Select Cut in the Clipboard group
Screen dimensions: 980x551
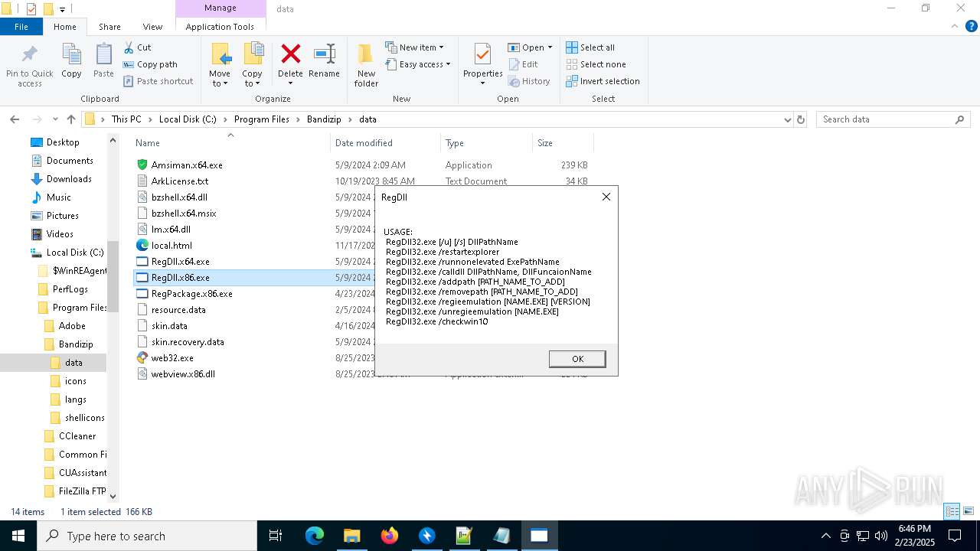[137, 47]
